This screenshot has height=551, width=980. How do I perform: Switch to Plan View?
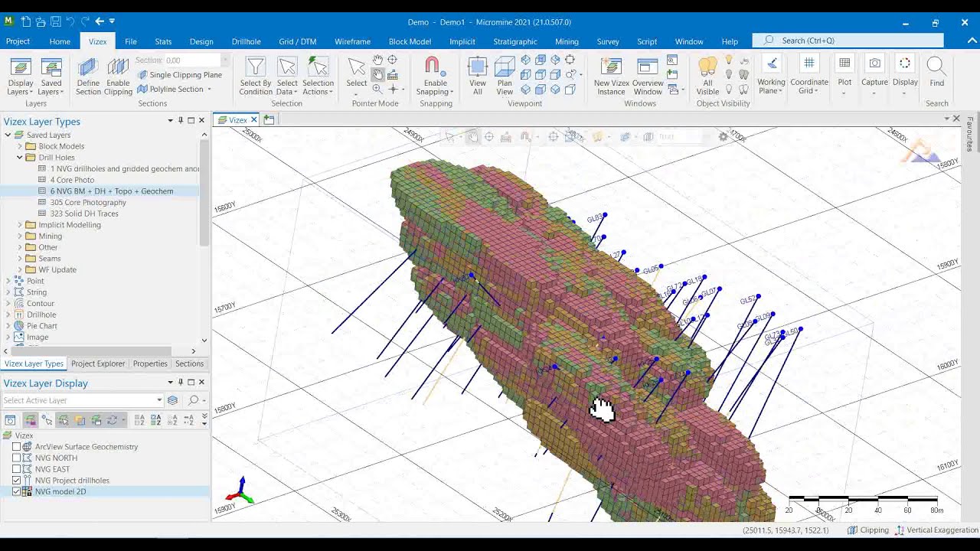tap(505, 76)
